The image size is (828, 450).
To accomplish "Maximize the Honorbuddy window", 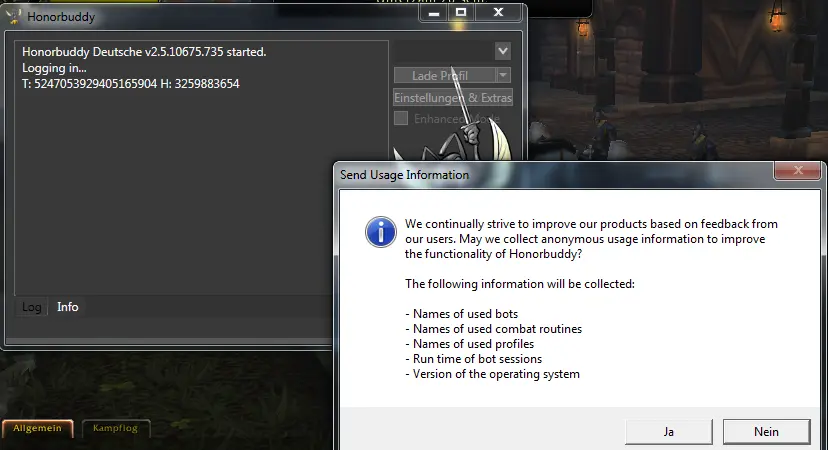I will [461, 13].
